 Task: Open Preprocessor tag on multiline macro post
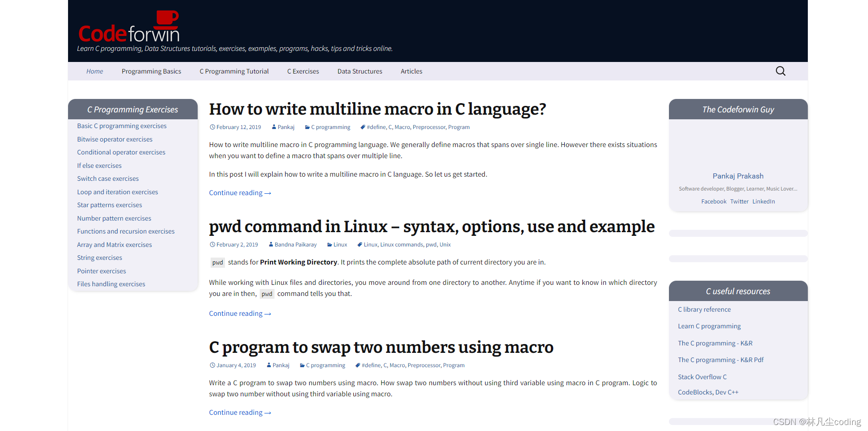coord(429,127)
